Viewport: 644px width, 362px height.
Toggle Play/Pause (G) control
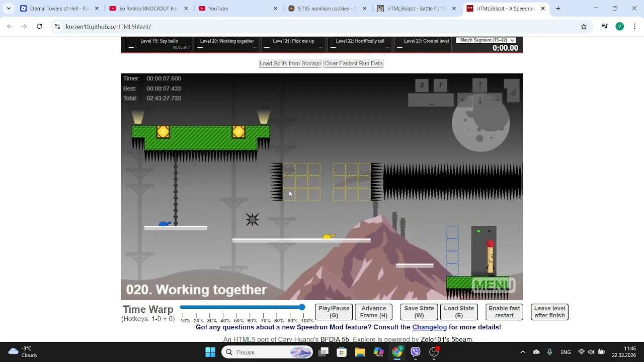tap(334, 312)
